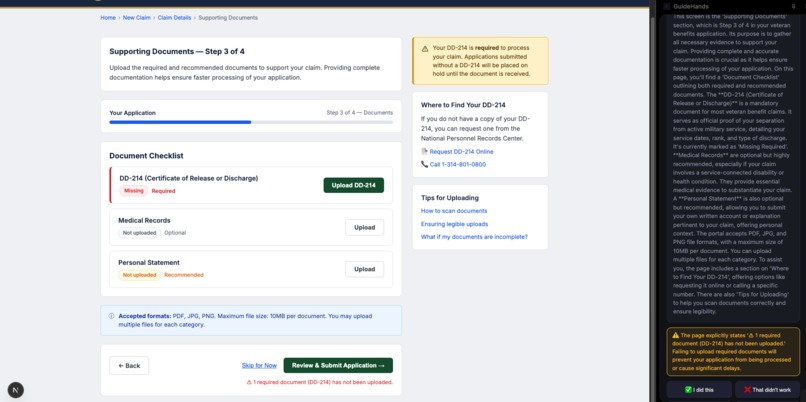Screen dimensions: 806x402
Task: Click the DD-214 (Certificate of Release or Discharge) title
Action: pos(189,178)
